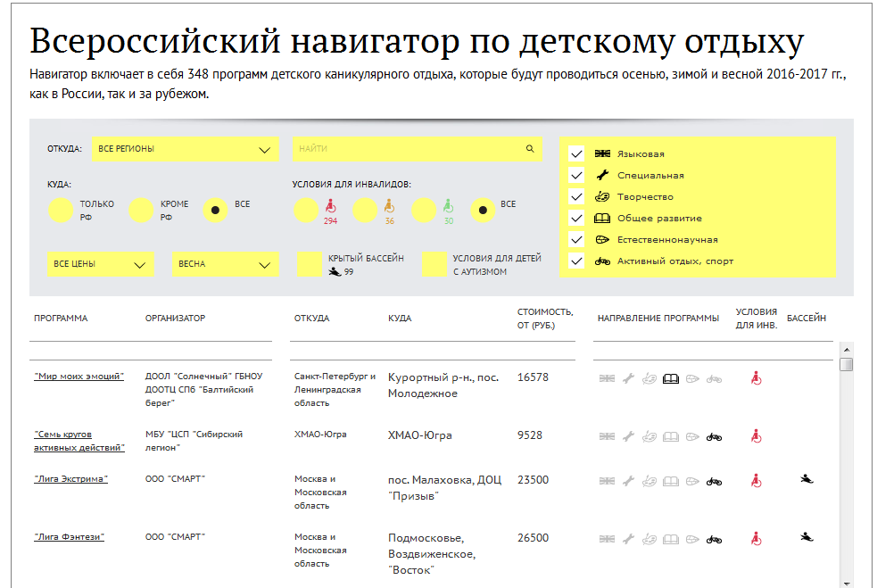Click the British flag icon beside Языковая
This screenshot has height=588, width=877.
point(602,153)
